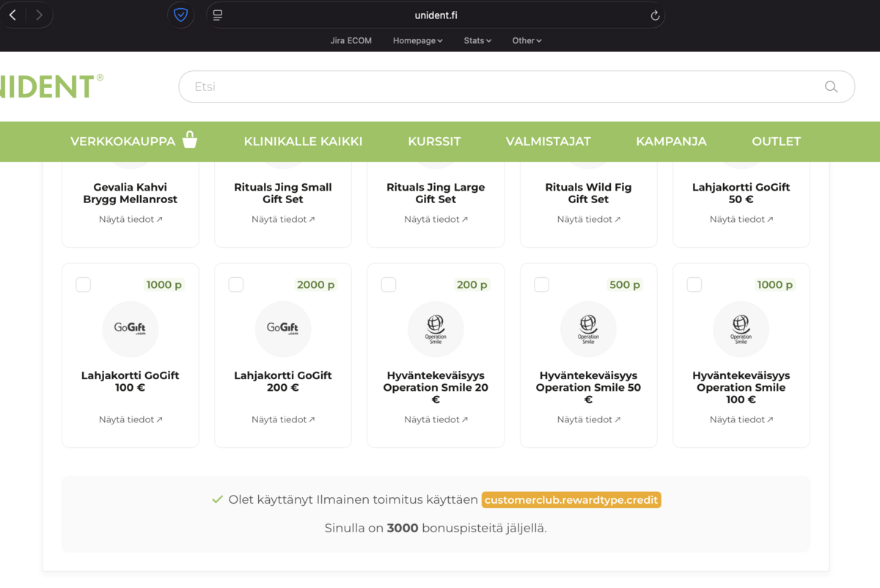The image size is (880, 588).
Task: Click the shopping basket icon beside Verkkokauppa
Action: 190,140
